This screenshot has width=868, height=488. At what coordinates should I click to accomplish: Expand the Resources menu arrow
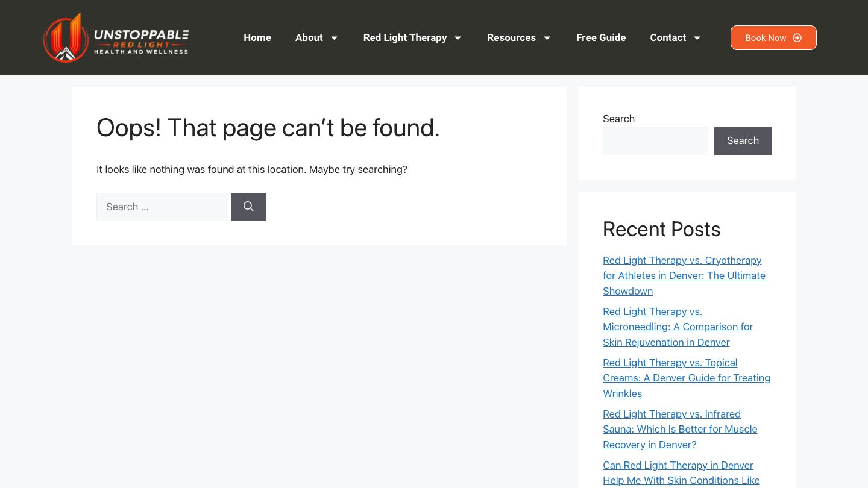tap(547, 38)
